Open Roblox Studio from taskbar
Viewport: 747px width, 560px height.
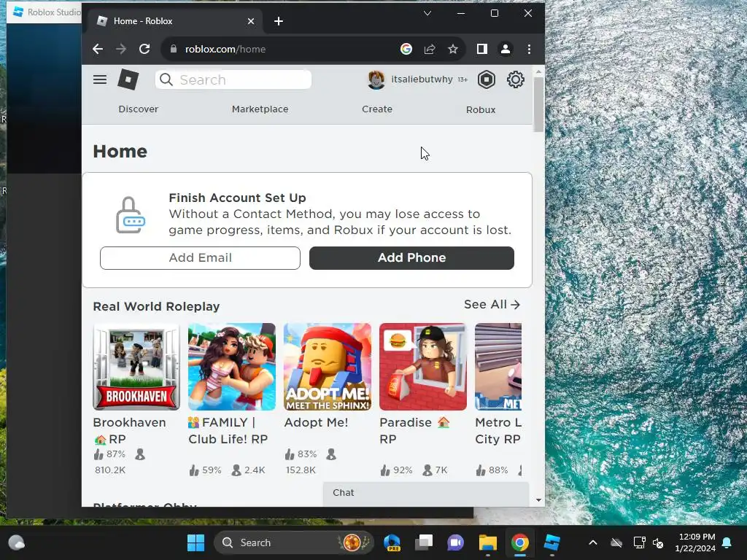click(552, 542)
